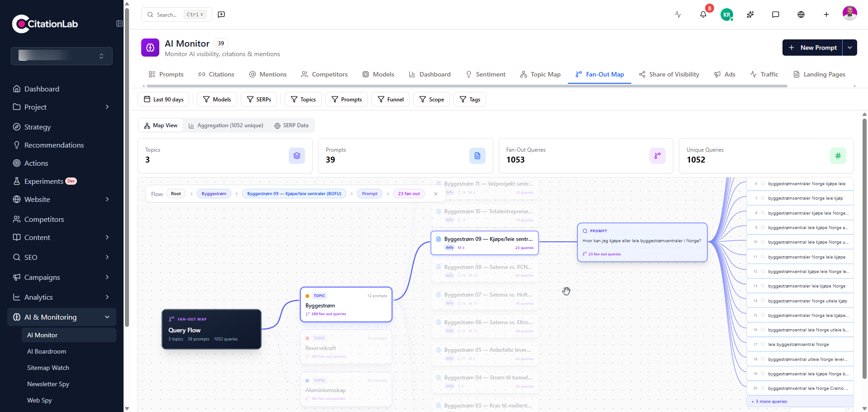
Task: Collapse the sidebar panel icon
Action: [119, 24]
